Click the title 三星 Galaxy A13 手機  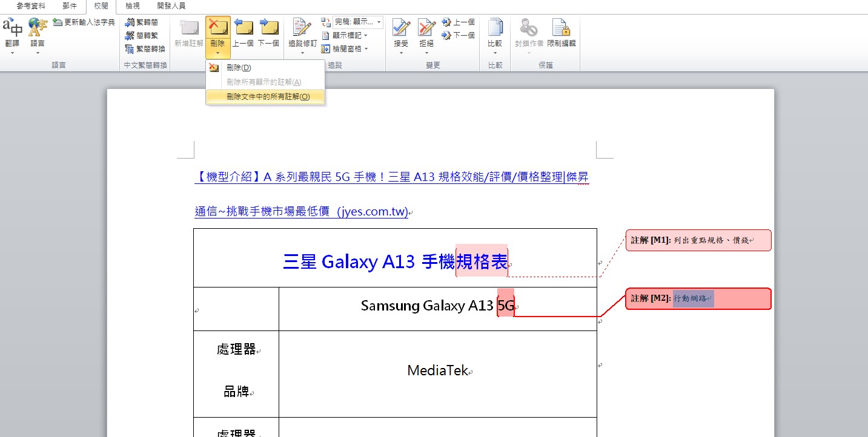tap(369, 261)
